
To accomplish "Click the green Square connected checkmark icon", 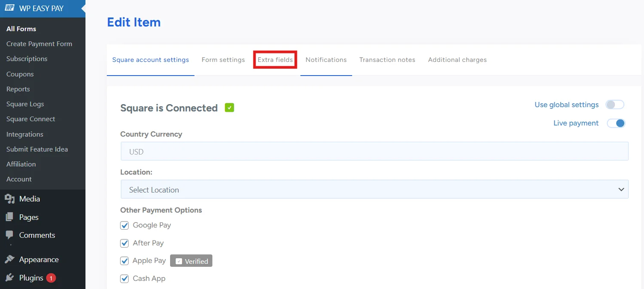I will pyautogui.click(x=229, y=108).
